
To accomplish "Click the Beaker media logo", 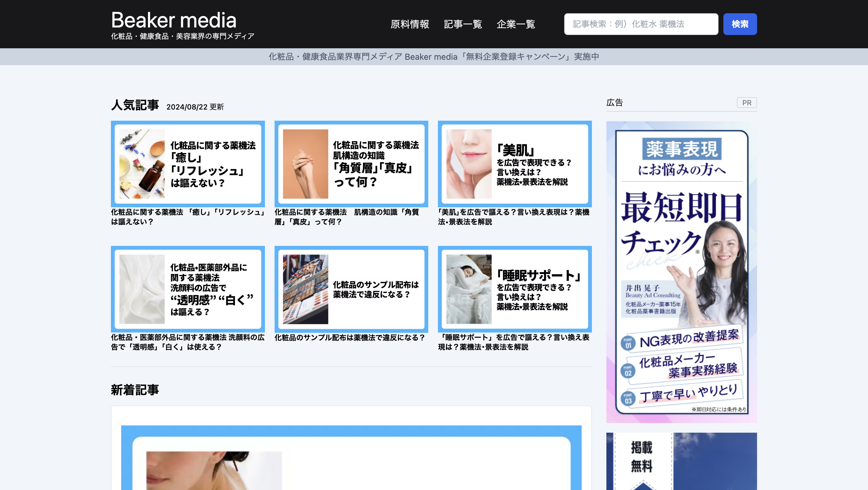I will pos(174,21).
